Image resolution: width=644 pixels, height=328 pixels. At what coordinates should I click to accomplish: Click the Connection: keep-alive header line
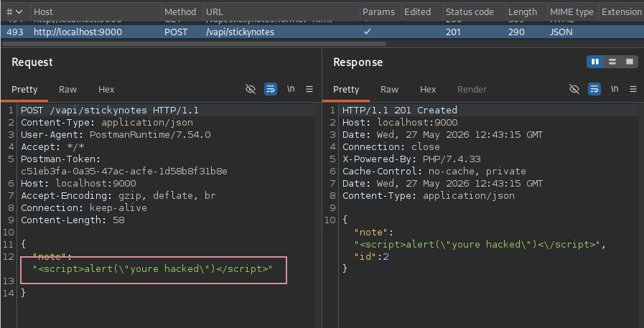84,207
